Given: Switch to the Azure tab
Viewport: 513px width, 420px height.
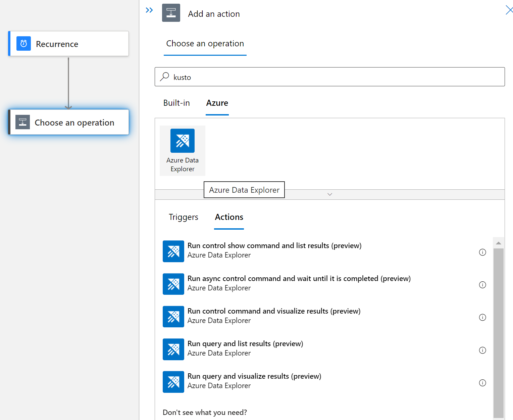Looking at the screenshot, I should [217, 103].
